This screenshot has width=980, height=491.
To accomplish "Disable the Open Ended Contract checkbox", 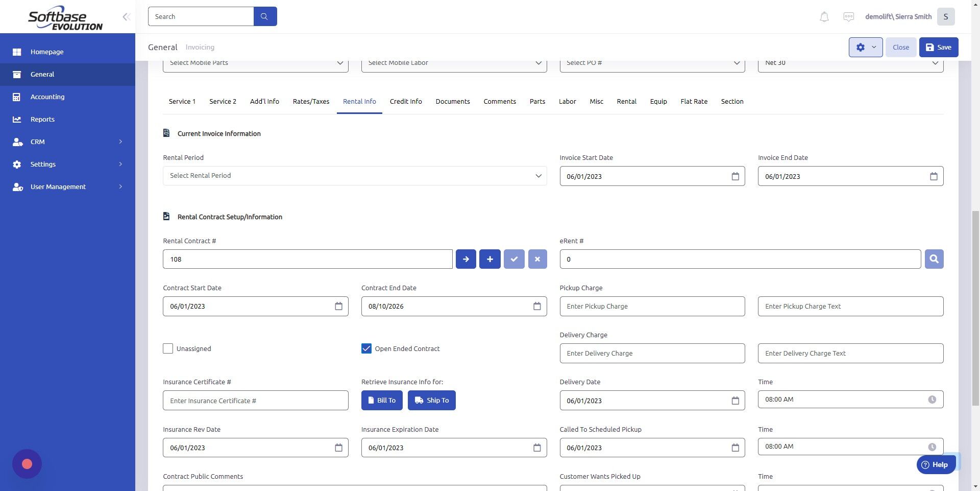I will pyautogui.click(x=366, y=348).
